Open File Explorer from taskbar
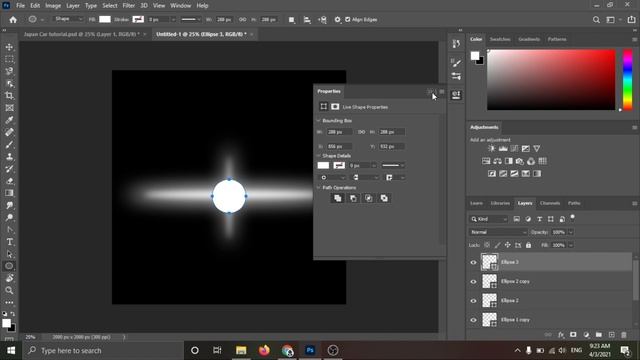Image resolution: width=640 pixels, height=360 pixels. click(x=241, y=351)
